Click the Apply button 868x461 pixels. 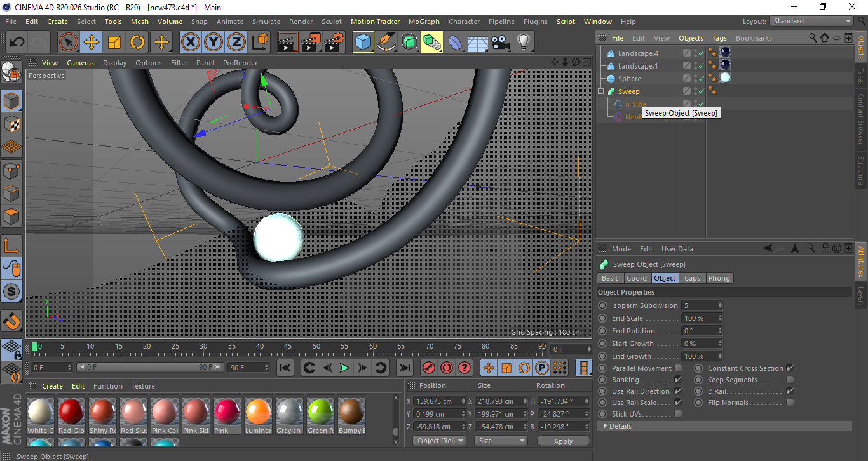pyautogui.click(x=563, y=441)
